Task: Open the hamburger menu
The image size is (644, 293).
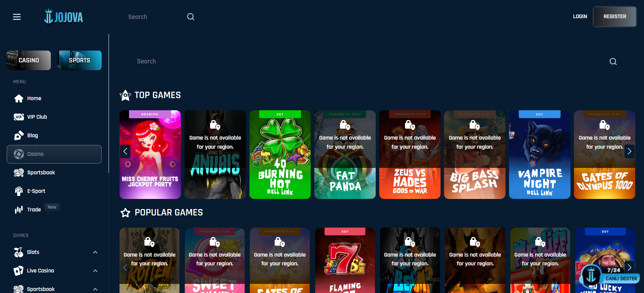Action: click(x=17, y=17)
